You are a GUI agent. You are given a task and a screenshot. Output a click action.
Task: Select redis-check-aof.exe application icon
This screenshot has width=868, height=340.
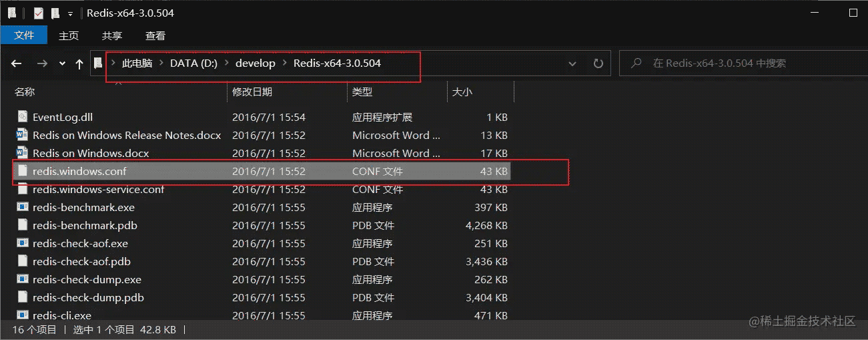(23, 243)
